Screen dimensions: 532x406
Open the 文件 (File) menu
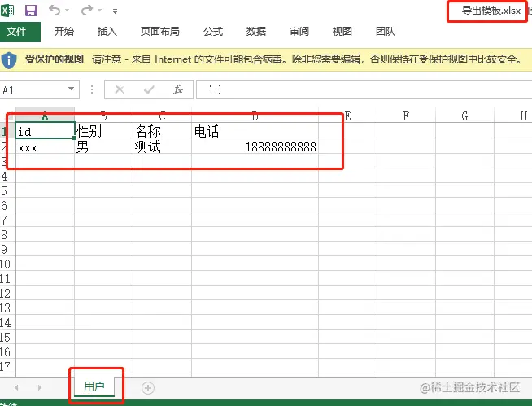(20, 32)
